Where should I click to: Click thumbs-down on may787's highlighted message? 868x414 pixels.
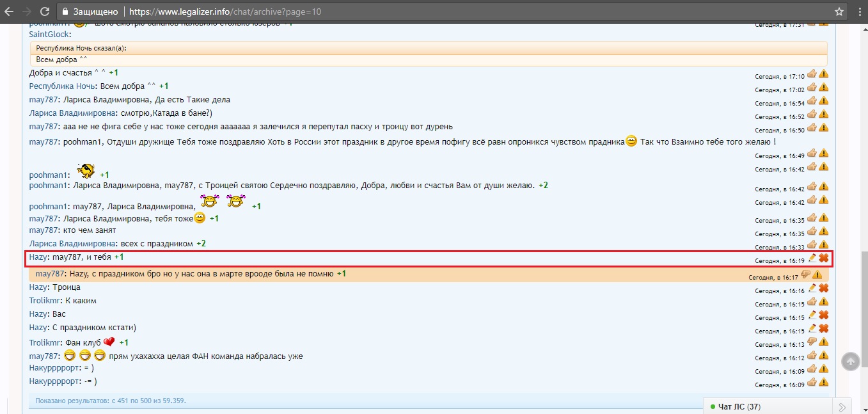click(x=805, y=275)
